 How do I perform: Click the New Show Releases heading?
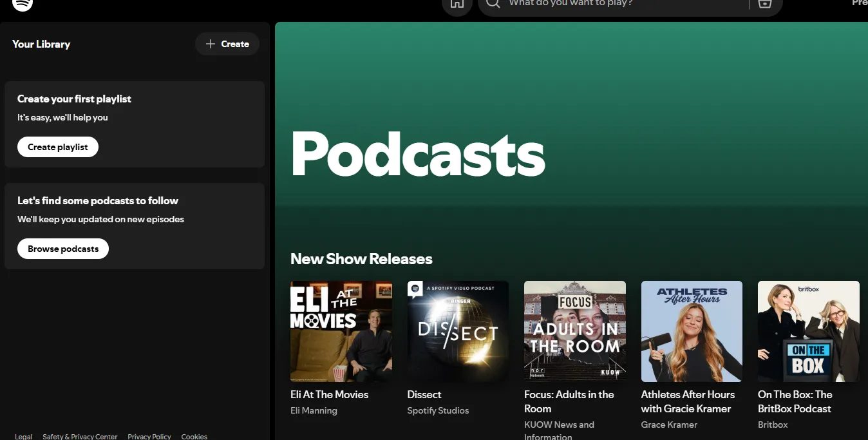[x=361, y=259]
